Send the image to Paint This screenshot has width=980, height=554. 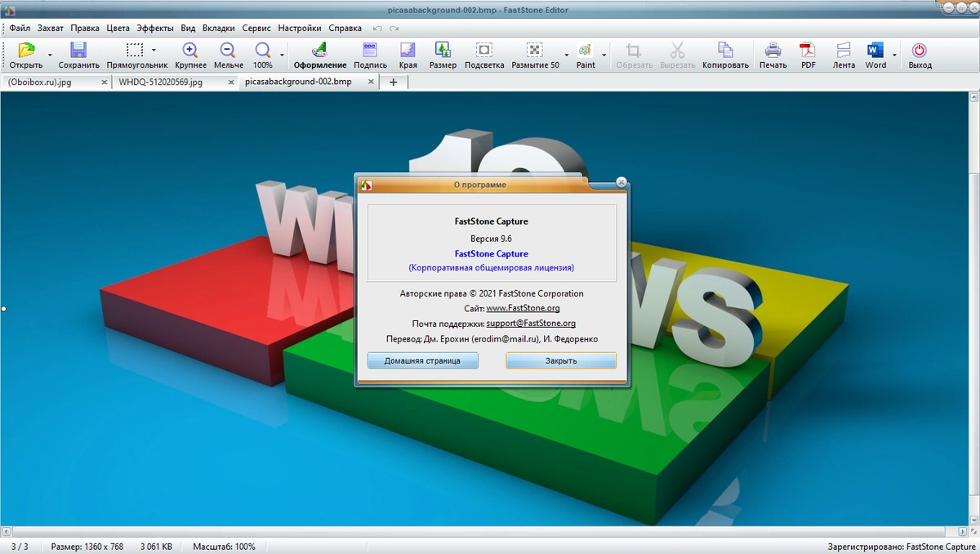[x=586, y=51]
